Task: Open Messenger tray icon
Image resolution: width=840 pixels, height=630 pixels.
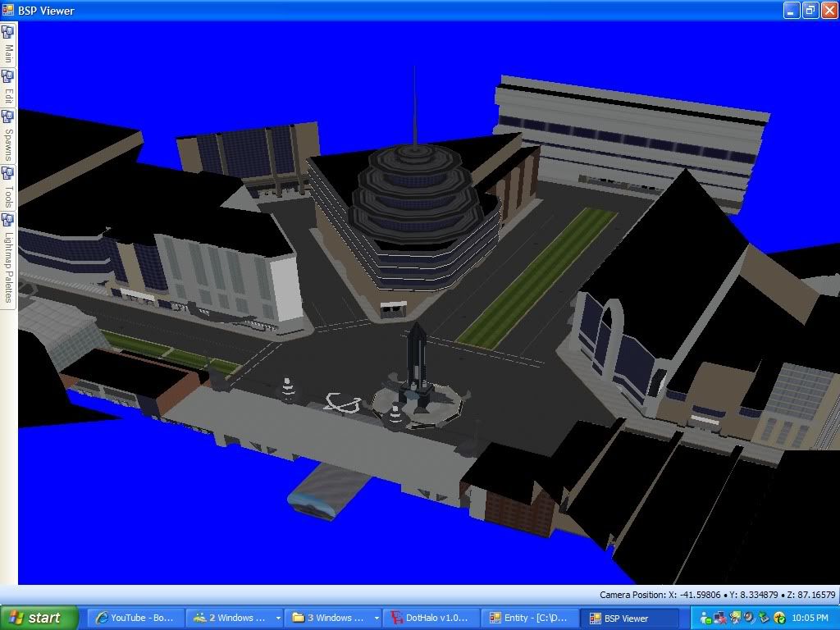Action: [x=705, y=619]
